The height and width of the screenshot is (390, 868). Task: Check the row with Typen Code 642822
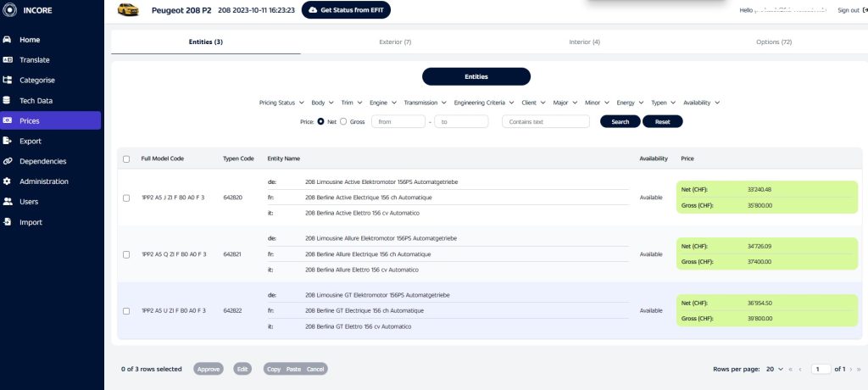tap(126, 311)
